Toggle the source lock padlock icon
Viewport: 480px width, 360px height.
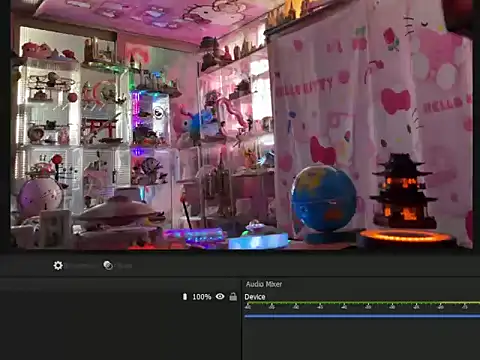[233, 296]
